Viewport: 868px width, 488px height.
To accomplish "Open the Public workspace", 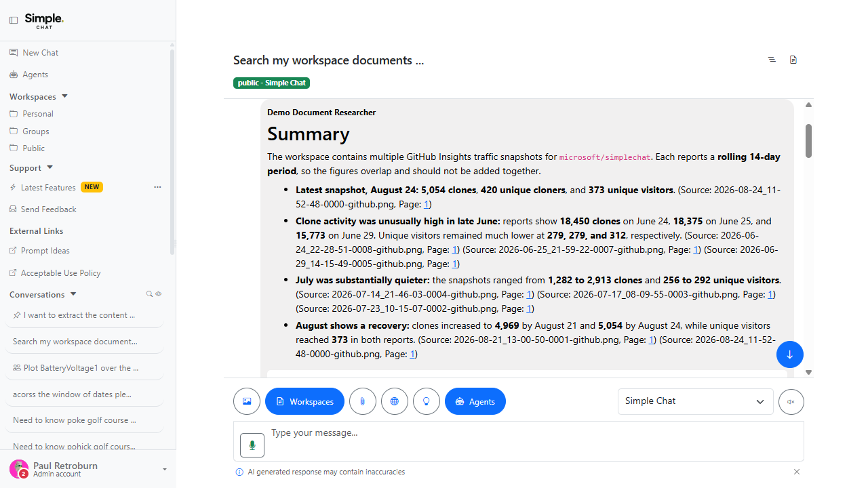I will point(34,148).
